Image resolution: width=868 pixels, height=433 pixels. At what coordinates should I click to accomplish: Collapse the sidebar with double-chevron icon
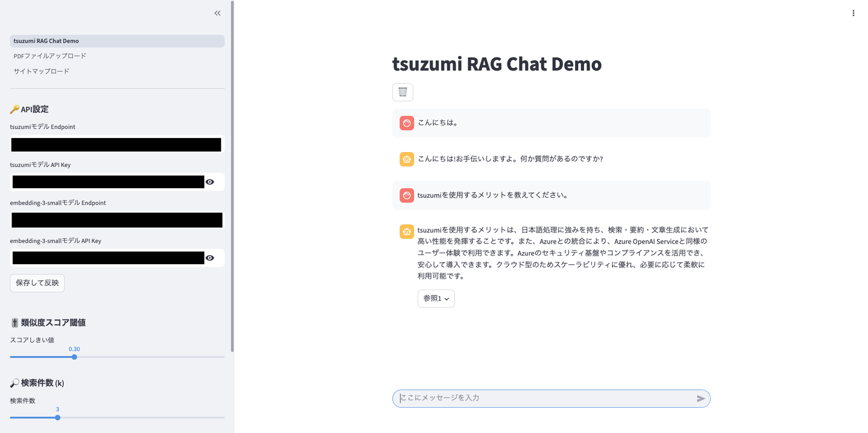(218, 13)
